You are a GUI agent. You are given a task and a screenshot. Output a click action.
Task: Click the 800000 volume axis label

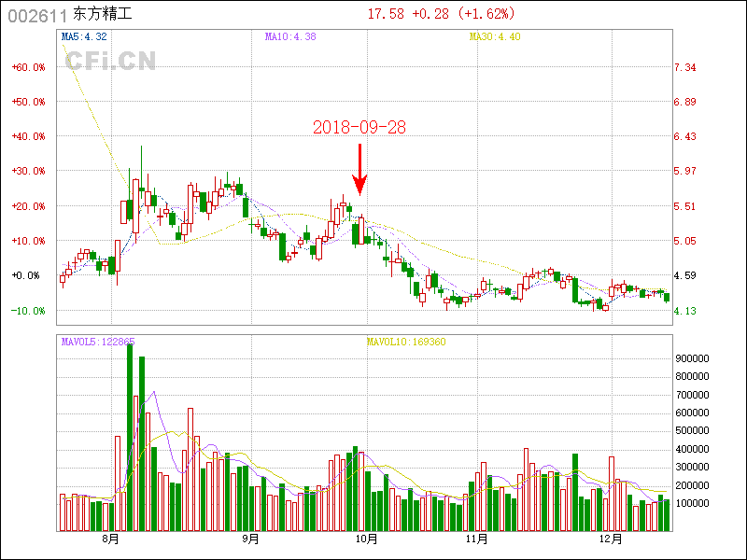[692, 376]
